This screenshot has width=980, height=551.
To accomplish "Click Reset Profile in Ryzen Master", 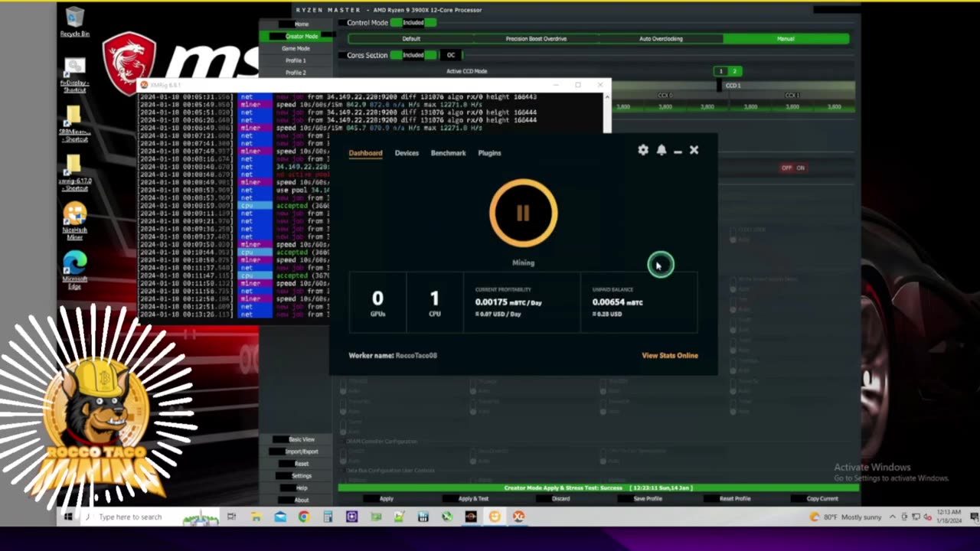I will pyautogui.click(x=735, y=499).
